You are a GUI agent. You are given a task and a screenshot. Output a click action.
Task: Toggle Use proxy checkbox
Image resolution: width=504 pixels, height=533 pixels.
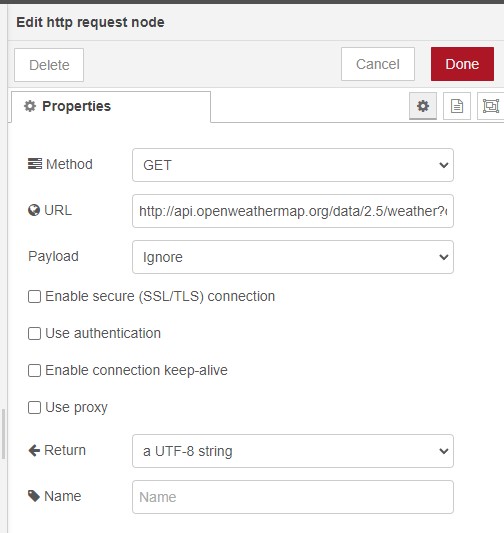pos(34,408)
